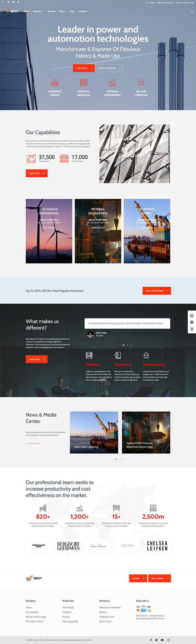This screenshot has height=644, width=196.
Task: Open the Alternate Energy icon in hero
Action: [x=55, y=82]
